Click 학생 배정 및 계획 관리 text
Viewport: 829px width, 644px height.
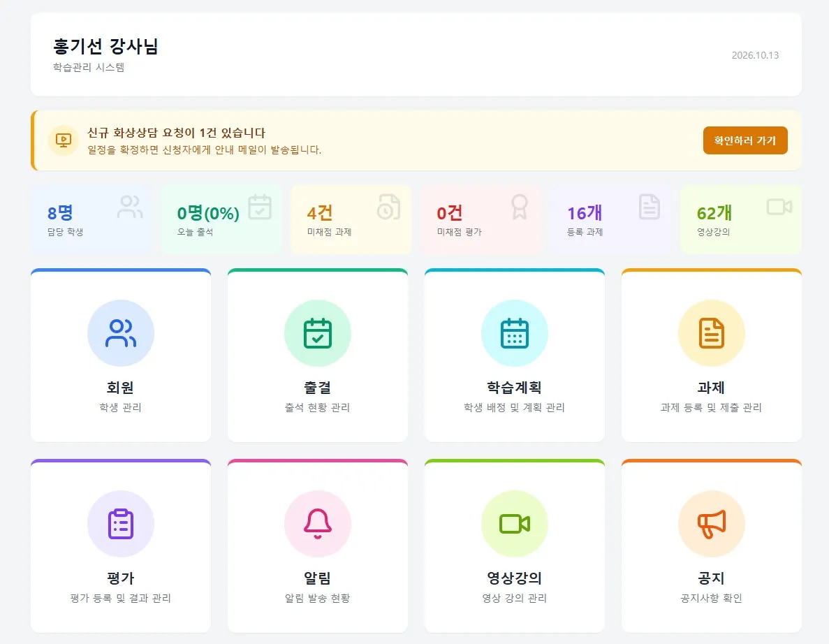[x=515, y=408]
